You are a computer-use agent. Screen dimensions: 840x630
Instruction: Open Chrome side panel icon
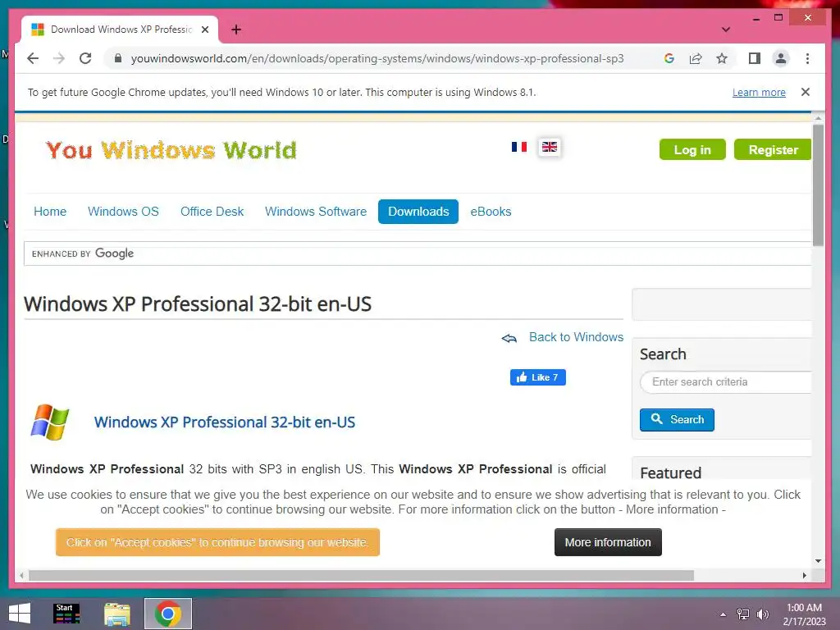(755, 58)
